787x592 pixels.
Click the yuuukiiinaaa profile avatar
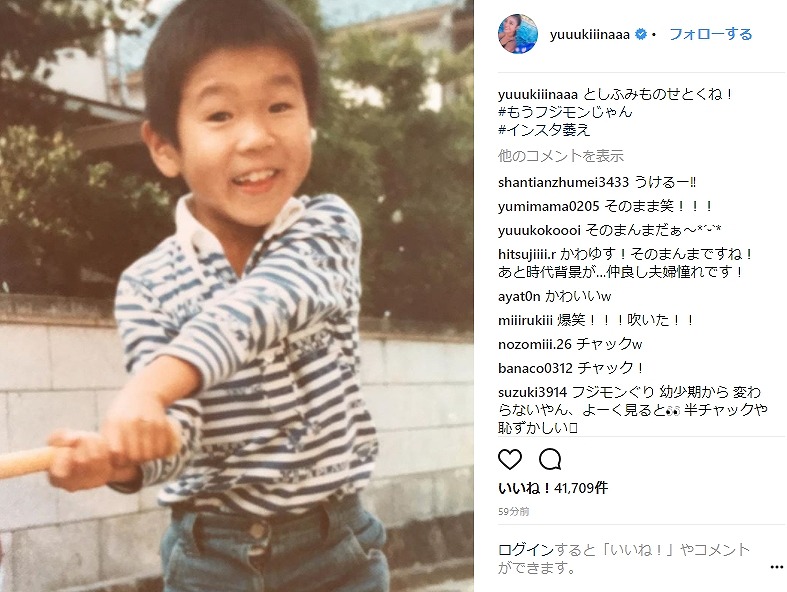[518, 34]
